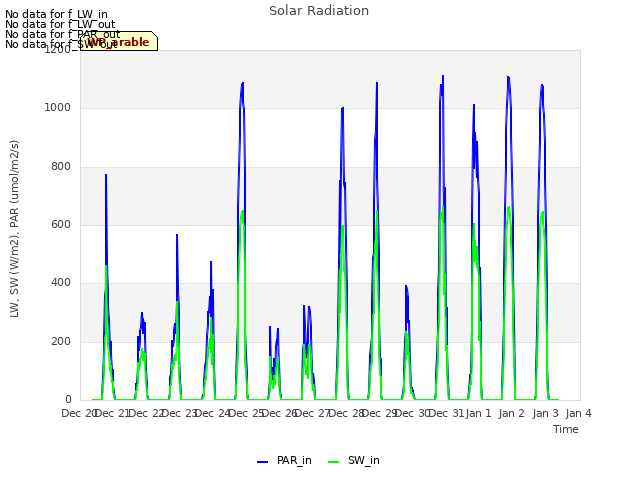The height and width of the screenshot is (480, 640).
Task: Click the Jan 1 x-axis tick label
Action: click(478, 413)
